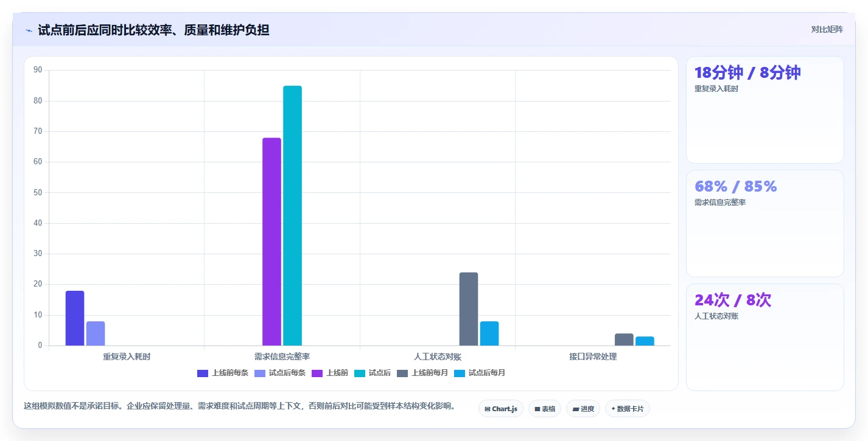
Task: Click the light-blue 8 bar for 重复录入耗时
Action: [x=96, y=333]
